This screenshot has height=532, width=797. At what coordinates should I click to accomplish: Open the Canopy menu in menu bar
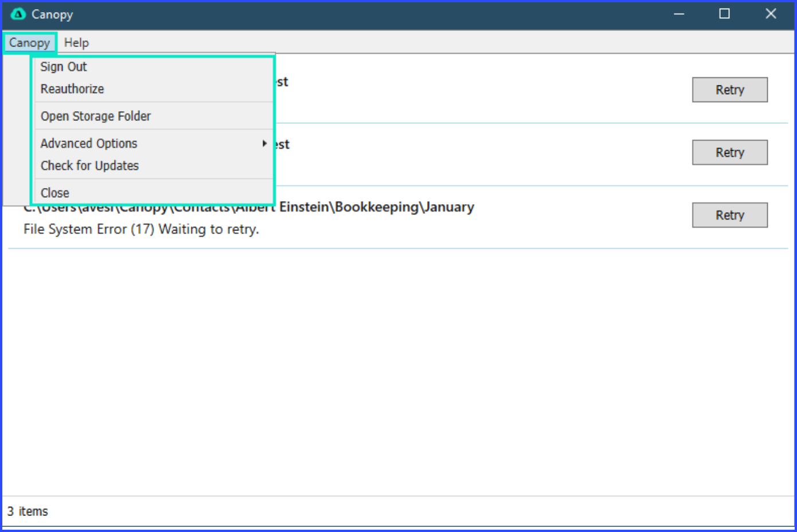[x=29, y=43]
